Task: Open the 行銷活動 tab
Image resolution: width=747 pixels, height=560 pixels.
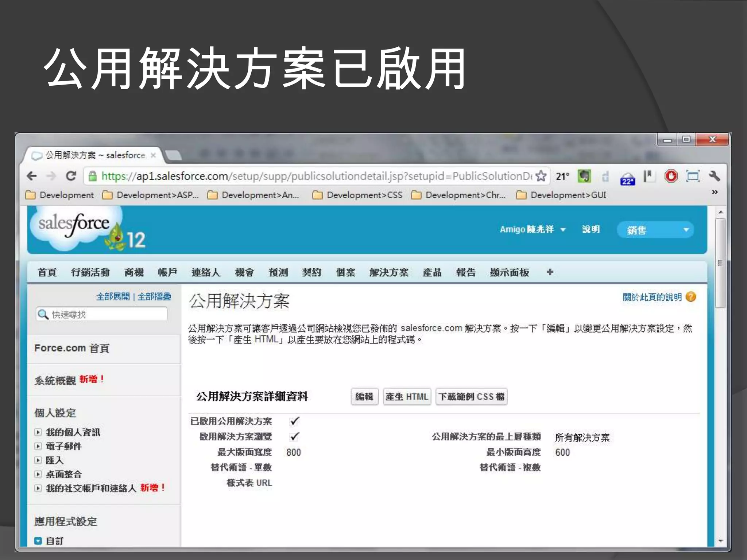Action: [90, 272]
